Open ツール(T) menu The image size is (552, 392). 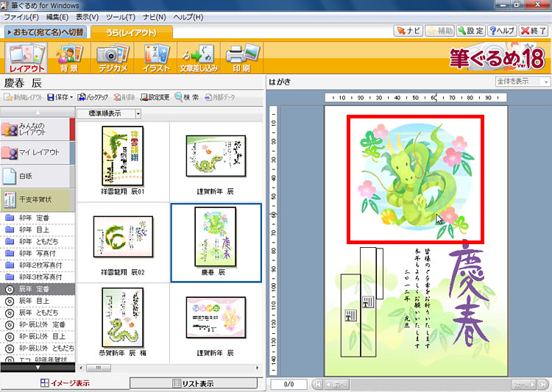121,17
